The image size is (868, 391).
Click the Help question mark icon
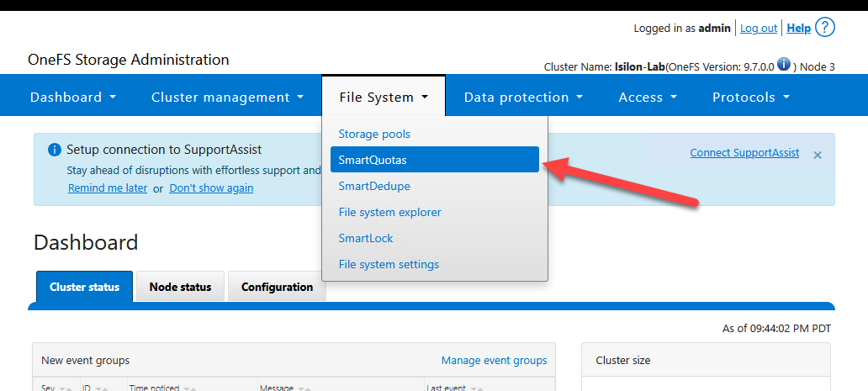(x=825, y=27)
